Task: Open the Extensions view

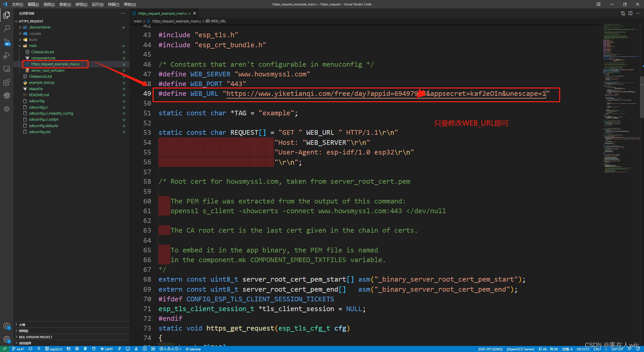Action: click(x=7, y=82)
